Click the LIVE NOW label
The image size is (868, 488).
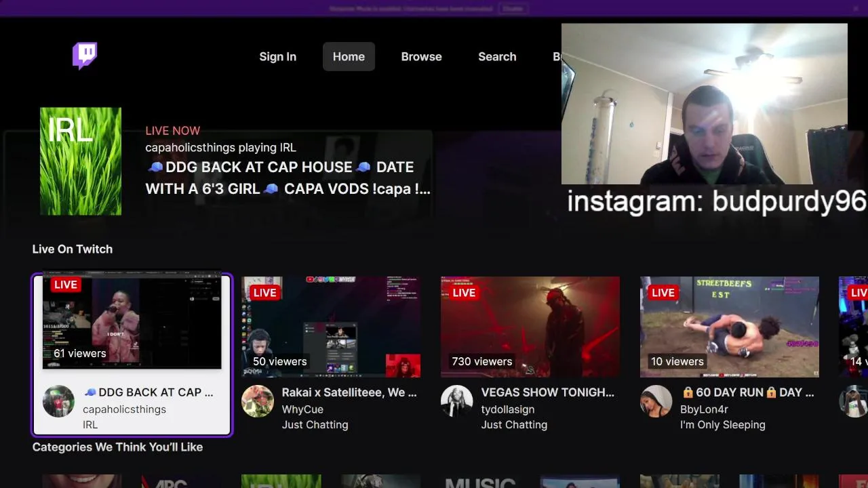pos(173,131)
